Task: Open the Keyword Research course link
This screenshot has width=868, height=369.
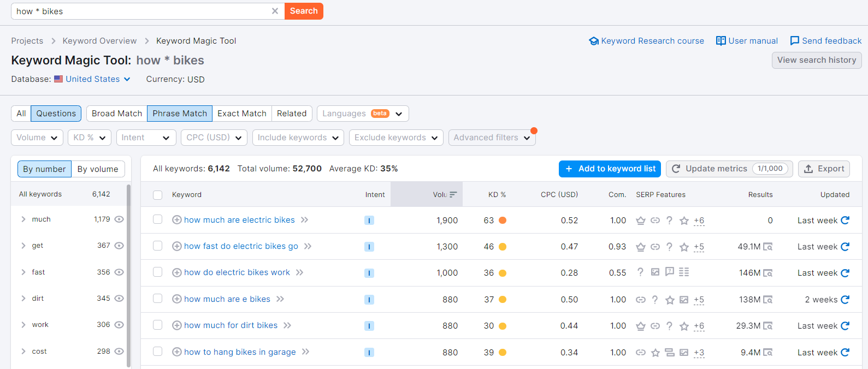Action: click(x=646, y=41)
